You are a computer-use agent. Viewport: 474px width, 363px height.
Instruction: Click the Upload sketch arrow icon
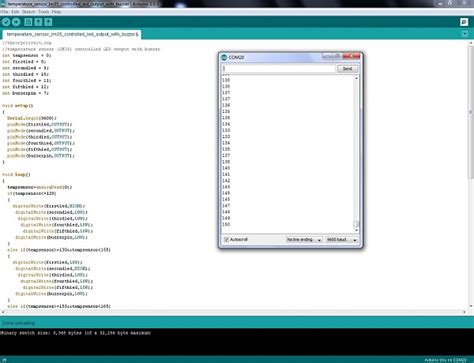pos(16,22)
